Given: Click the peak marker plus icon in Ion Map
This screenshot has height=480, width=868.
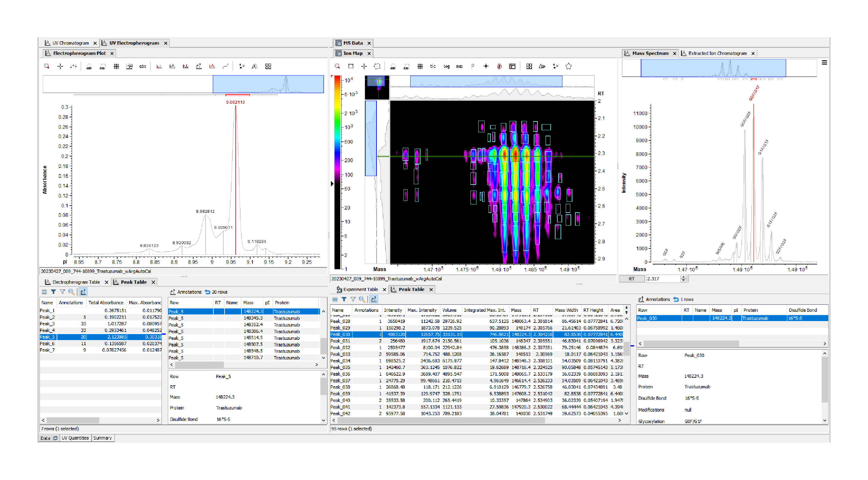Looking at the screenshot, I should pos(486,66).
